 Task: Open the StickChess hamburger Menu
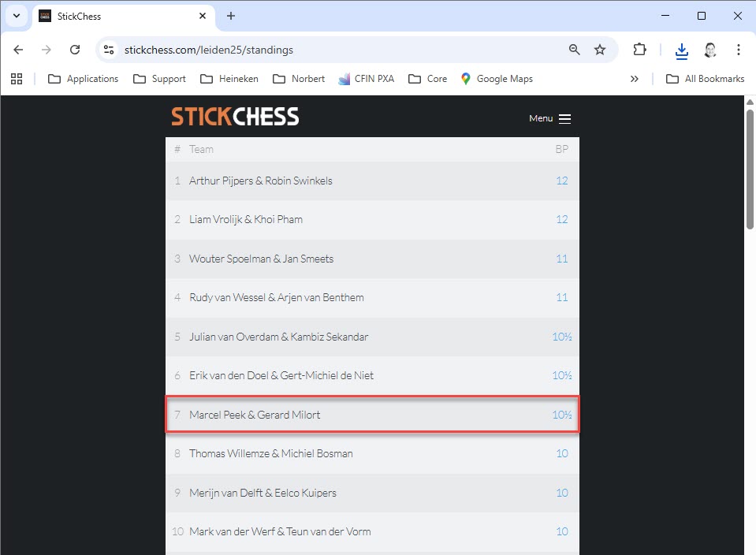549,118
